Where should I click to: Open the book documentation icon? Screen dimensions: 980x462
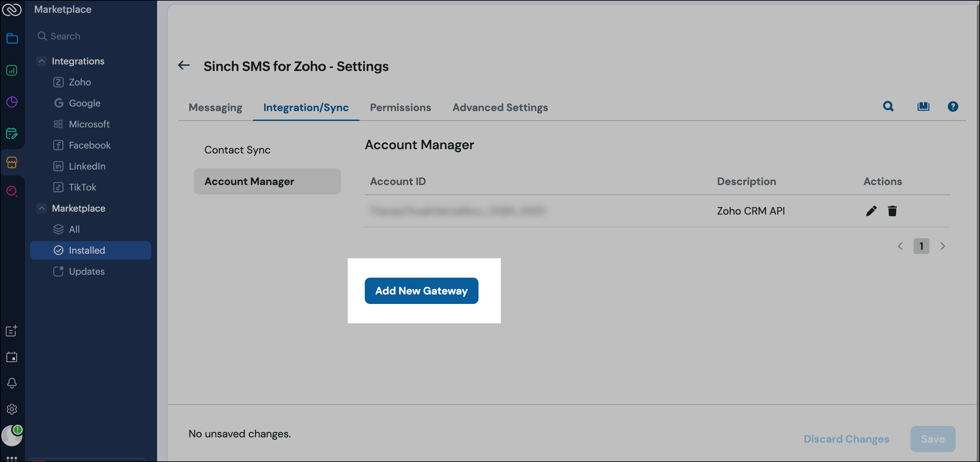coord(923,106)
